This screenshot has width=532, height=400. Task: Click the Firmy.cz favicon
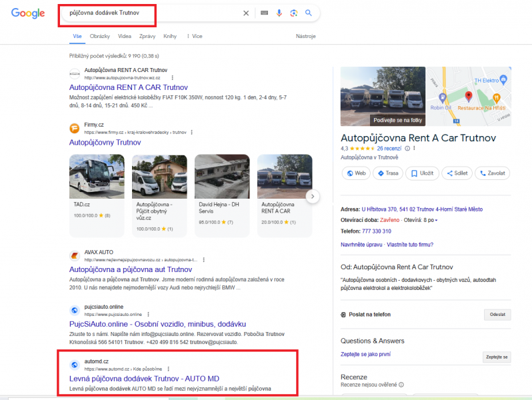[x=75, y=129]
